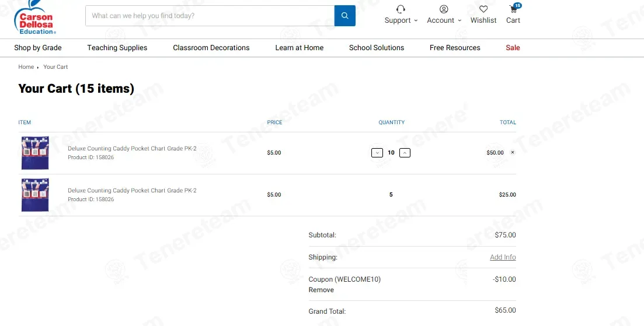This screenshot has width=644, height=326.
Task: Open the Shop by Grade menu
Action: [38, 48]
